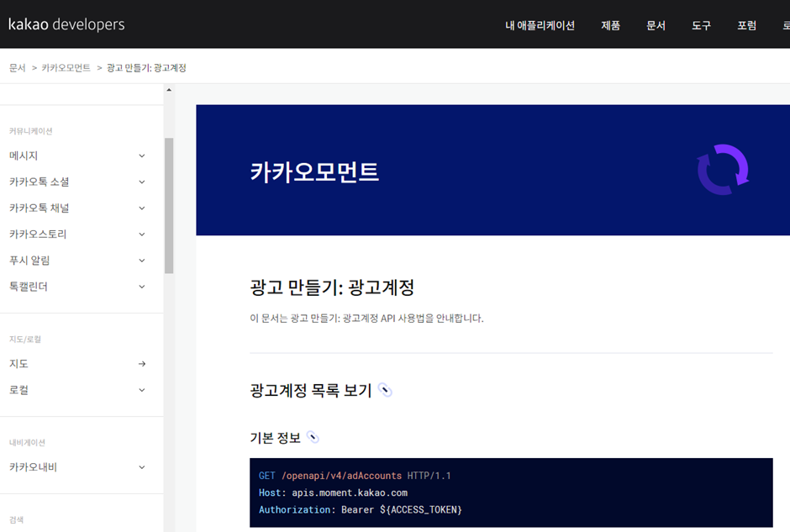Open the 포럼 page

click(746, 25)
